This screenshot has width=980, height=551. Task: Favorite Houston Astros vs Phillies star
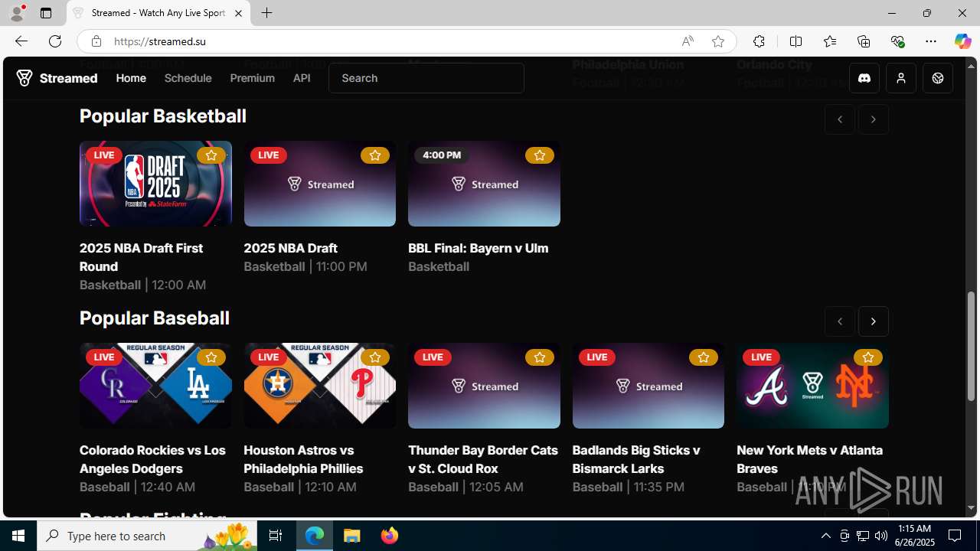pyautogui.click(x=375, y=357)
